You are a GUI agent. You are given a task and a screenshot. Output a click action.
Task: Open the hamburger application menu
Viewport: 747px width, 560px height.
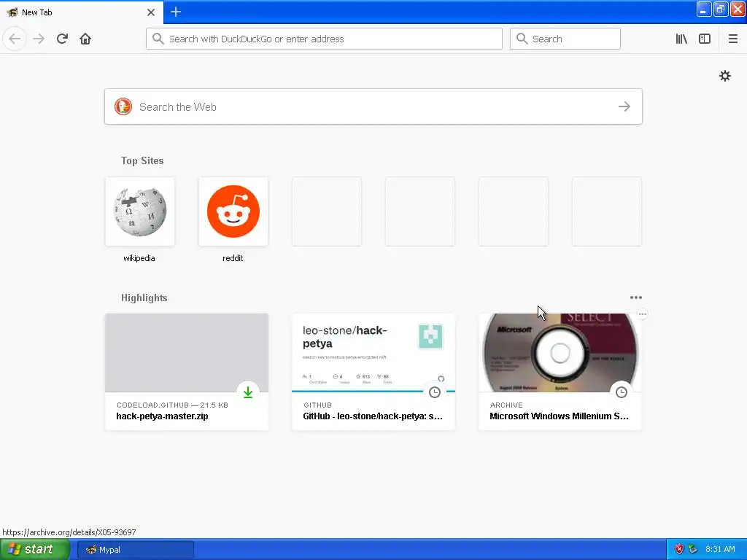(732, 39)
